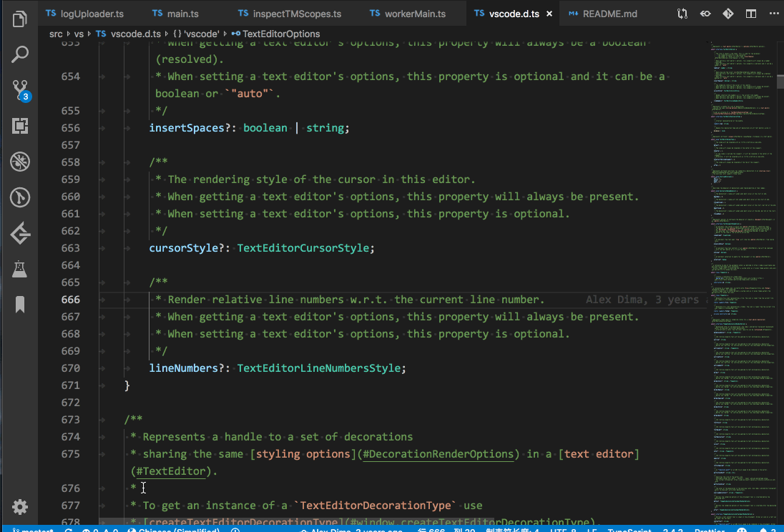The width and height of the screenshot is (784, 532).
Task: Open Source Control view with 3 changes
Action: [x=21, y=91]
